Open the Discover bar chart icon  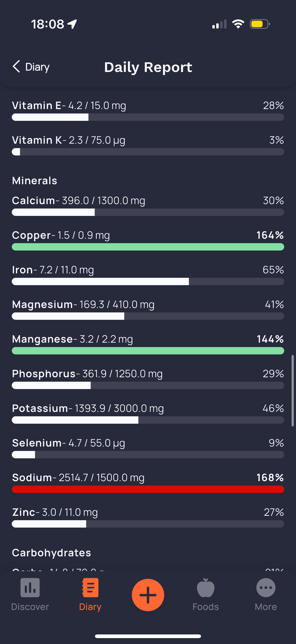pos(30,588)
